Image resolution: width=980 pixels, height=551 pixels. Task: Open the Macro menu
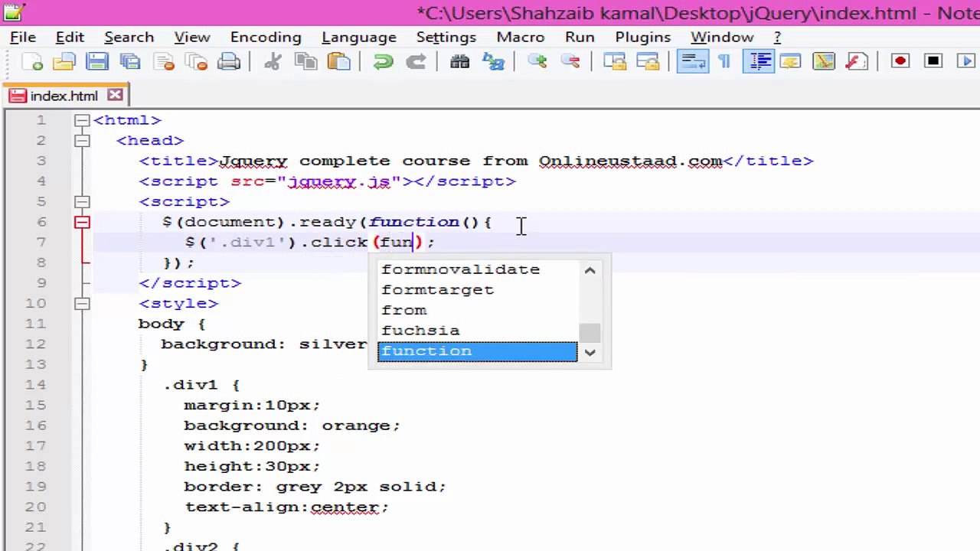[521, 37]
